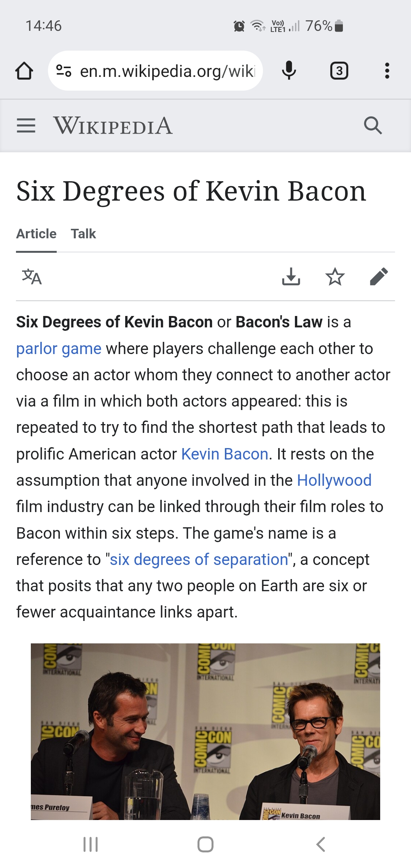Open site info icon in address bar
The height and width of the screenshot is (868, 411).
[x=64, y=71]
